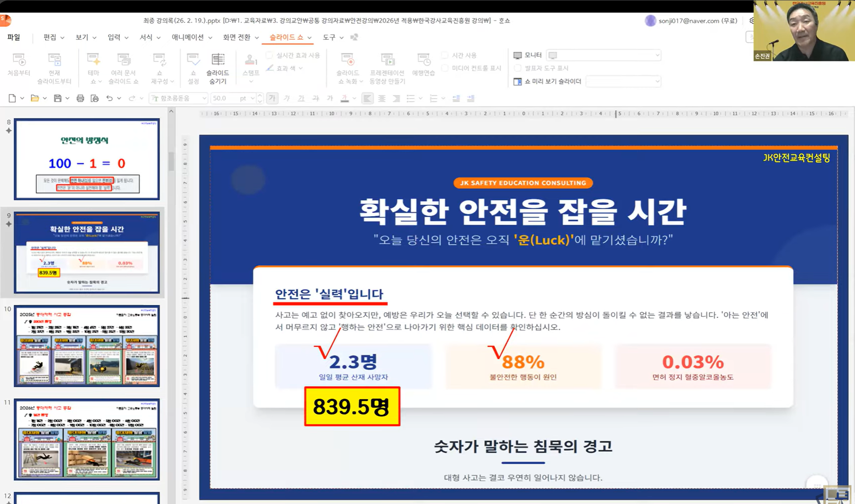Viewport: 855px width, 504px height.
Task: Click the yellow 839.5명 box on slide
Action: coord(352,406)
